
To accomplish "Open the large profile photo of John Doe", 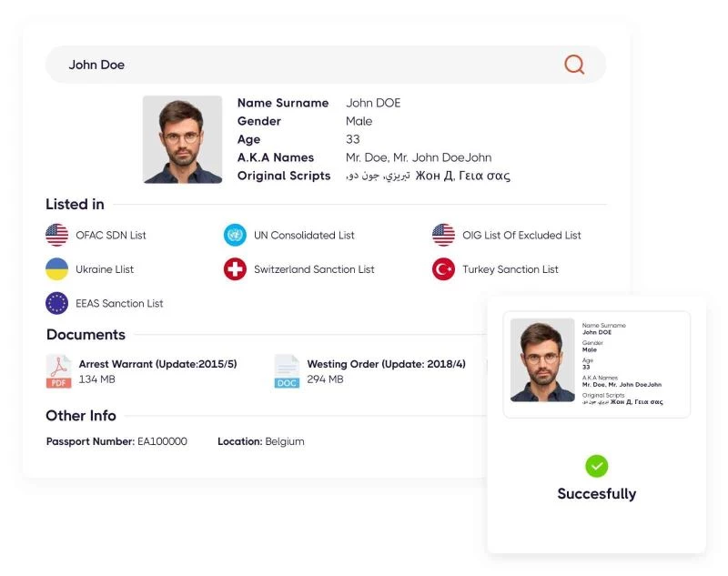I will [182, 139].
